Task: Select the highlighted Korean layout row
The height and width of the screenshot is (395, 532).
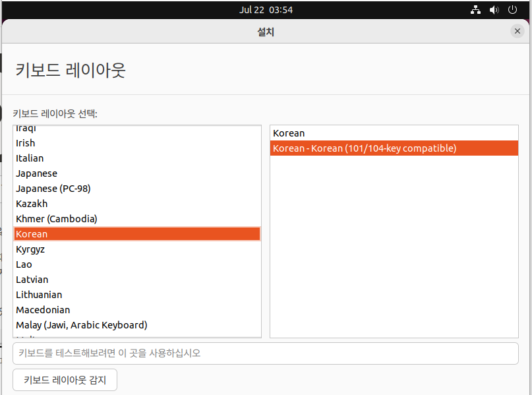Action: click(137, 234)
